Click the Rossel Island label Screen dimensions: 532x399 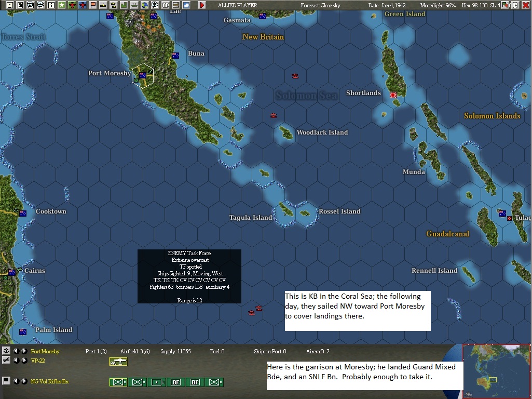click(x=339, y=211)
